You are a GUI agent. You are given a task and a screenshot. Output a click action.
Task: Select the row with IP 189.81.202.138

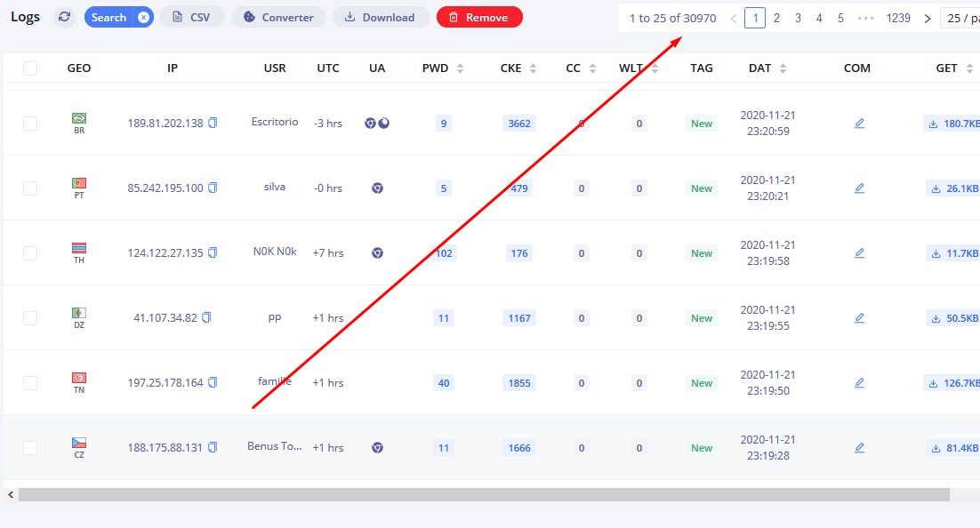30,124
